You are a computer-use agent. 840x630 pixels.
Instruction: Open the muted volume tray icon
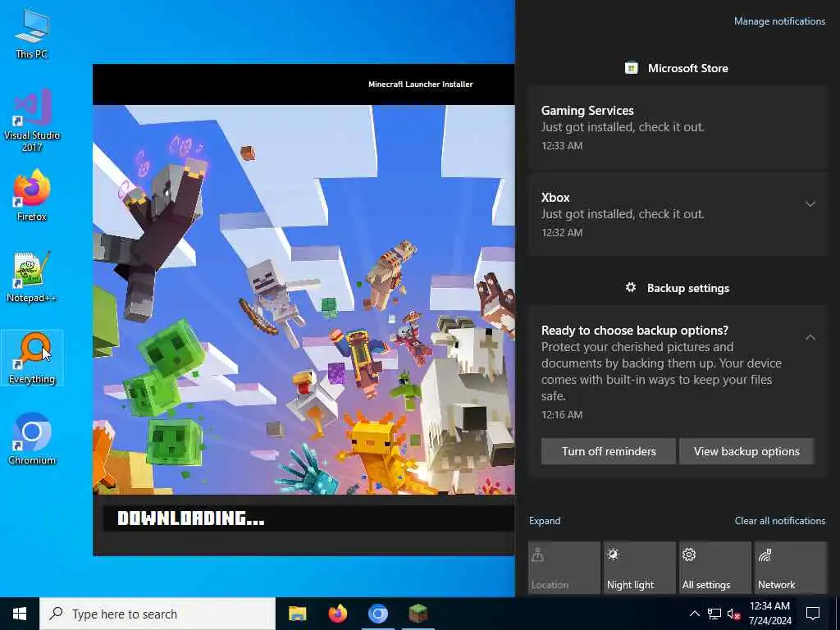click(733, 614)
